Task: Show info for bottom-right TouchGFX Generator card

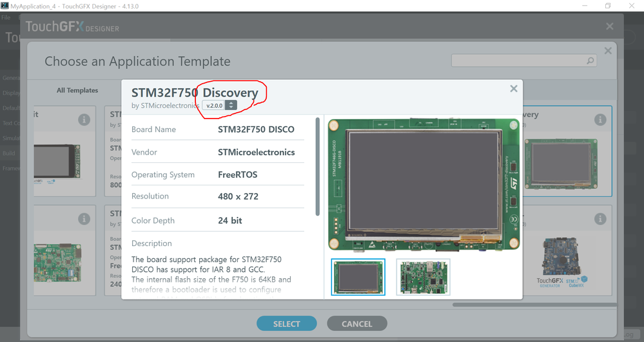Action: pos(600,219)
